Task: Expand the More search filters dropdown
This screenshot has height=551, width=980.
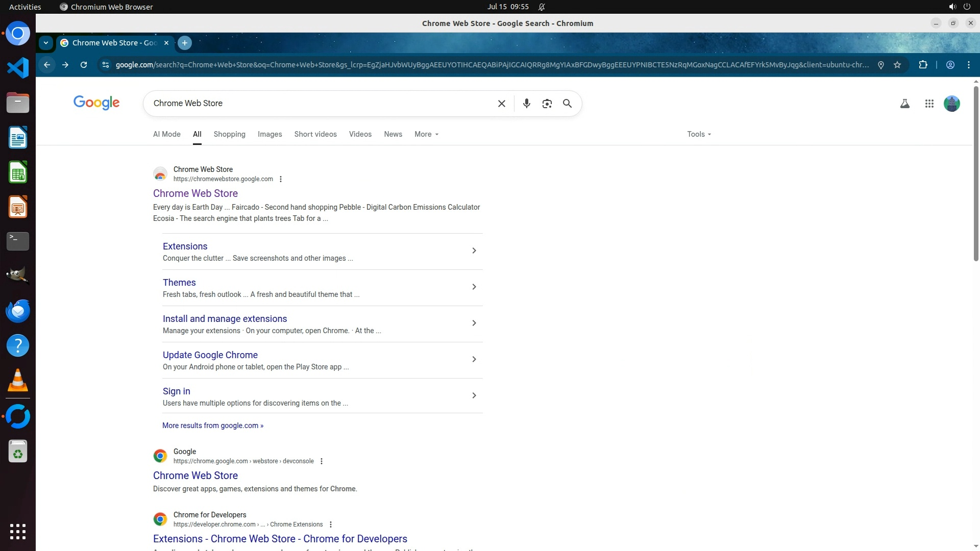Action: [x=426, y=134]
